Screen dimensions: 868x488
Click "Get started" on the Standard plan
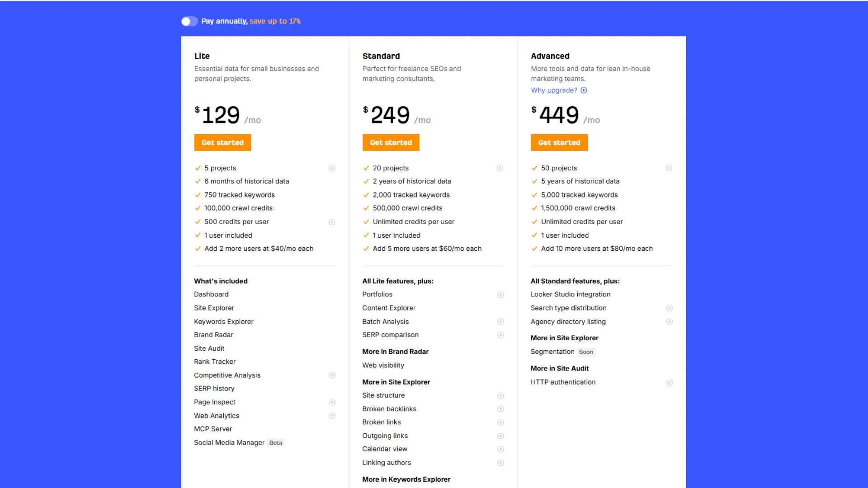(x=391, y=142)
